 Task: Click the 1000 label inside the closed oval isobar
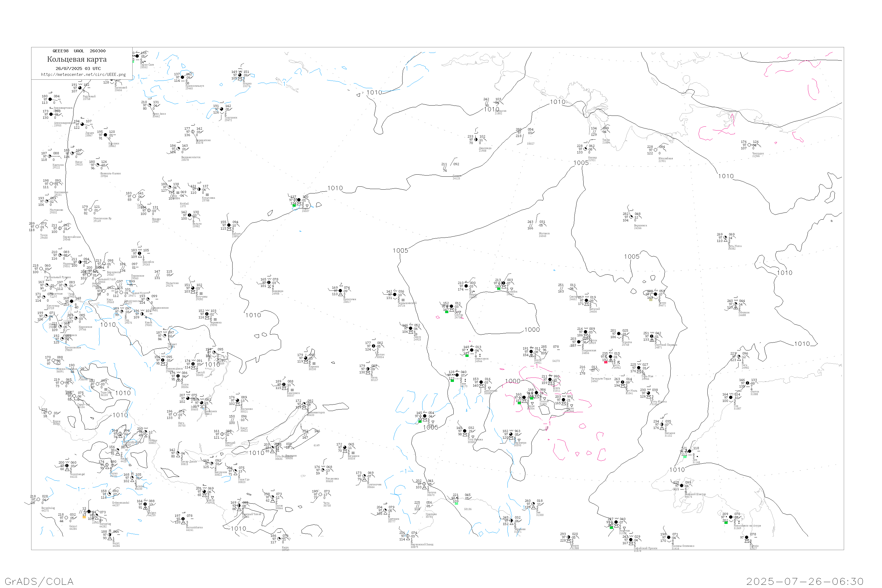pyautogui.click(x=532, y=330)
